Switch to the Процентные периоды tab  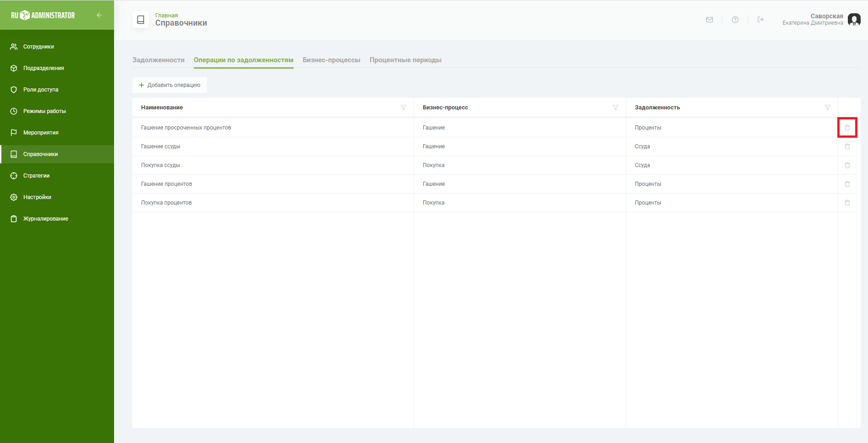point(405,60)
